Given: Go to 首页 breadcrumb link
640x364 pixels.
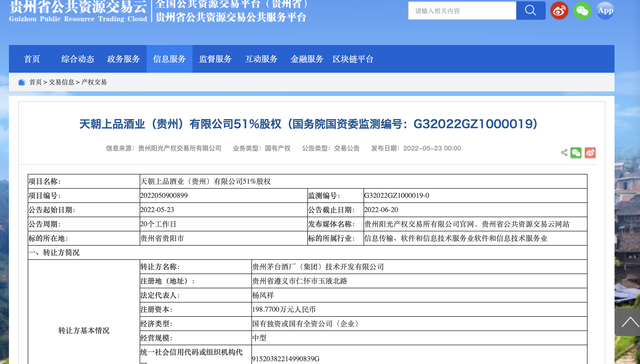Looking at the screenshot, I should (x=35, y=82).
